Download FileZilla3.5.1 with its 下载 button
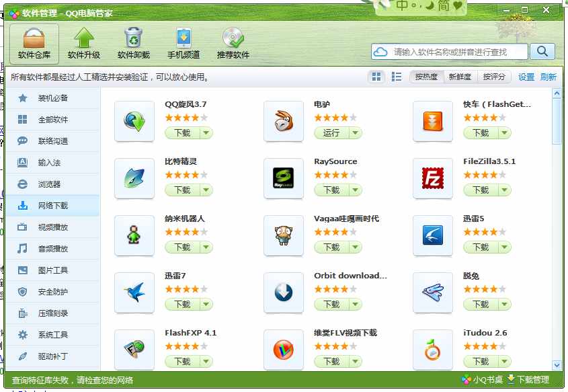Viewport: 568px width, 392px height. tap(481, 190)
